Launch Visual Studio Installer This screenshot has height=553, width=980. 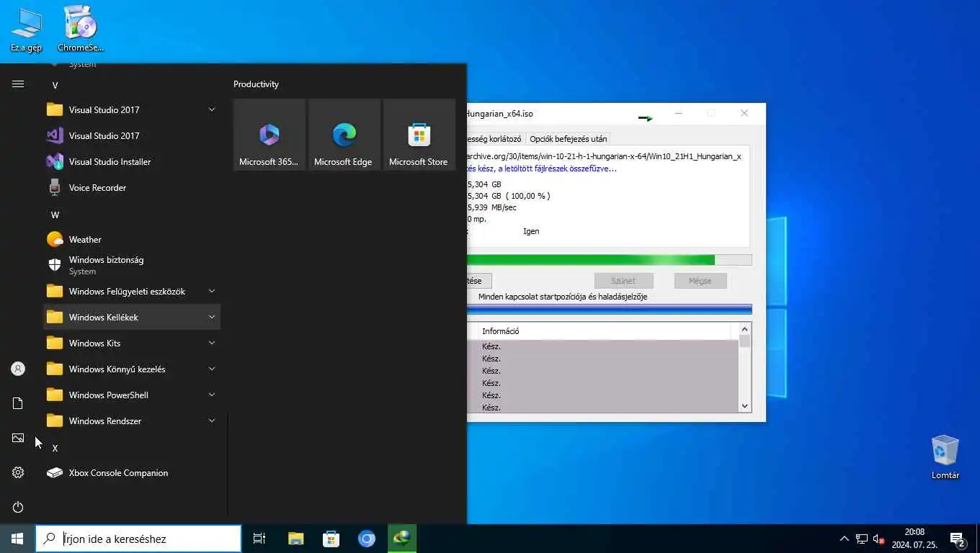coord(132,161)
